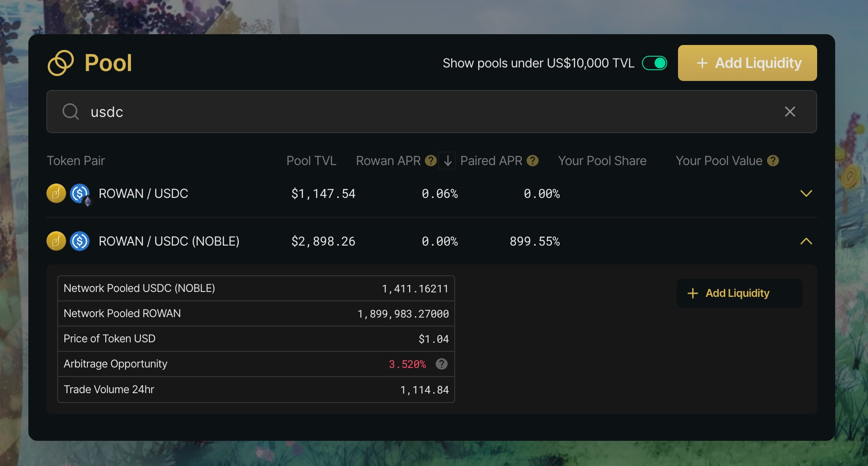Click the gold Add Liquidity button

click(x=747, y=63)
